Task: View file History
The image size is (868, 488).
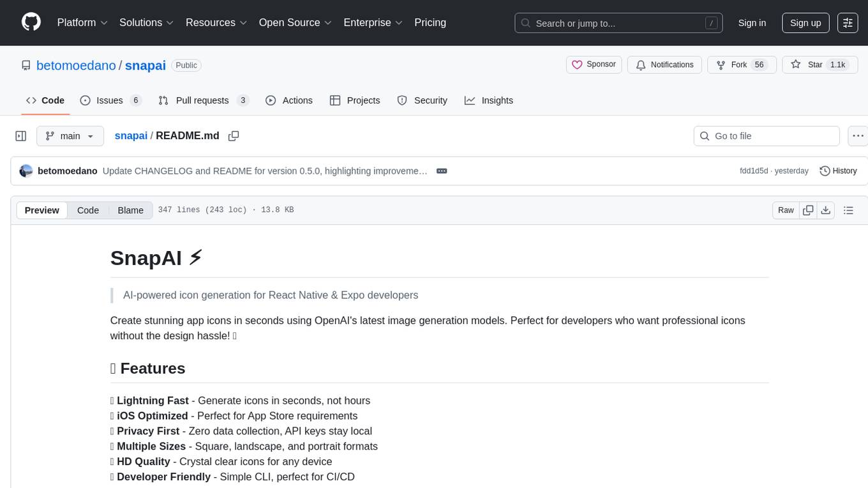Action: [x=838, y=171]
